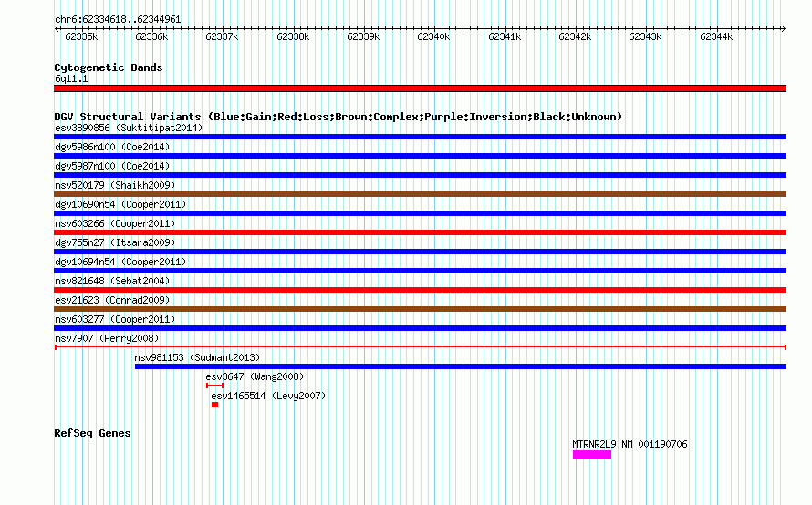The image size is (812, 505).
Task: Click the nsv7907 (Perry2008) thin red line
Action: (420, 347)
